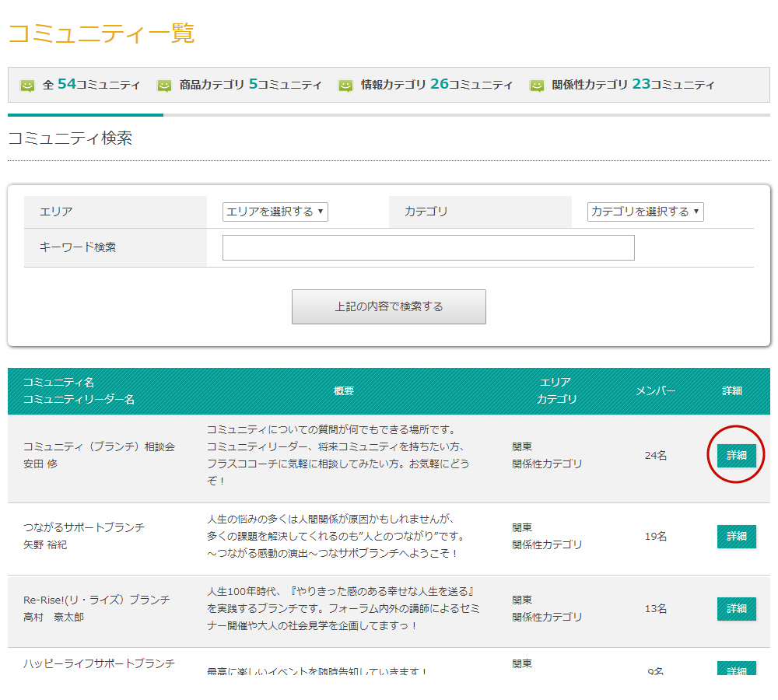Click the 概要 column header
This screenshot has height=700, width=778.
pyautogui.click(x=344, y=391)
